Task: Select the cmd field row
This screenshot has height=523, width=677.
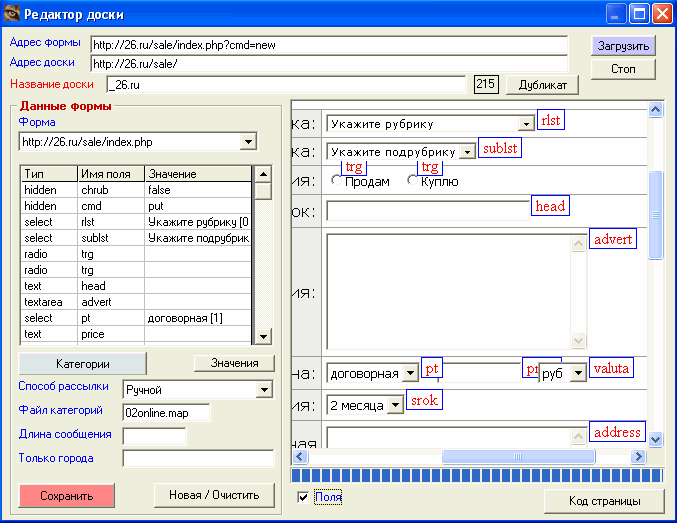Action: pyautogui.click(x=136, y=206)
